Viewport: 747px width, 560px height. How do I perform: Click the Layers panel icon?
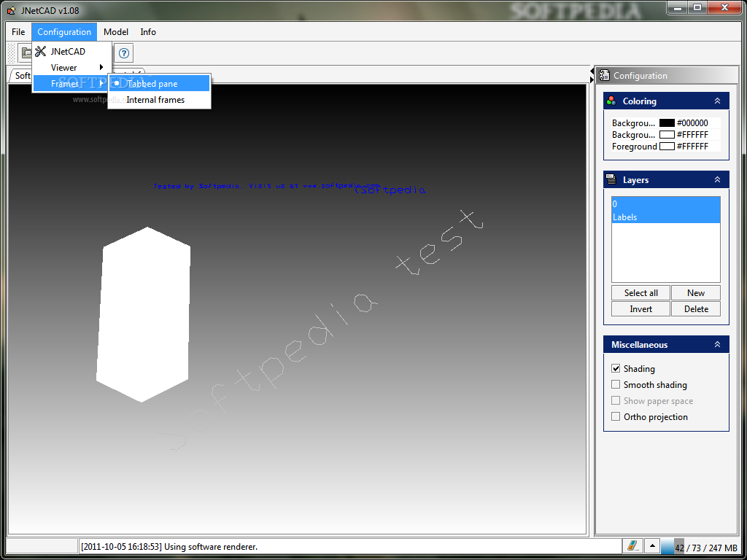[x=611, y=179]
